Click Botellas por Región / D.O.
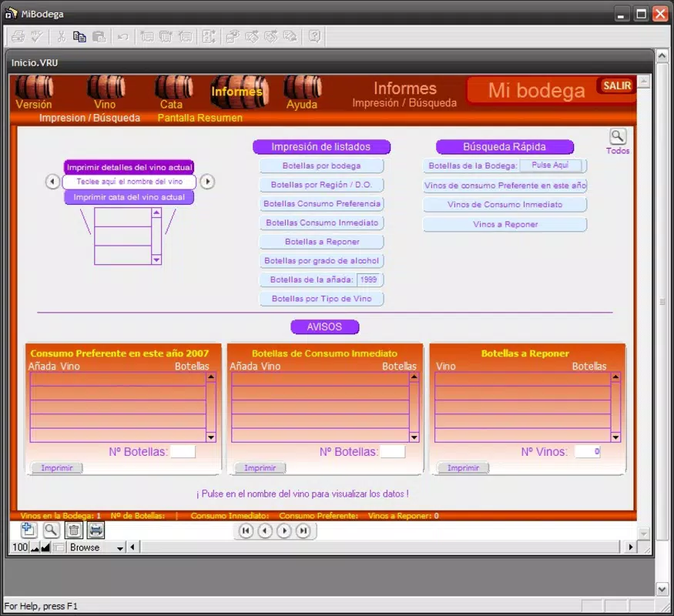The height and width of the screenshot is (616, 674). [x=321, y=185]
